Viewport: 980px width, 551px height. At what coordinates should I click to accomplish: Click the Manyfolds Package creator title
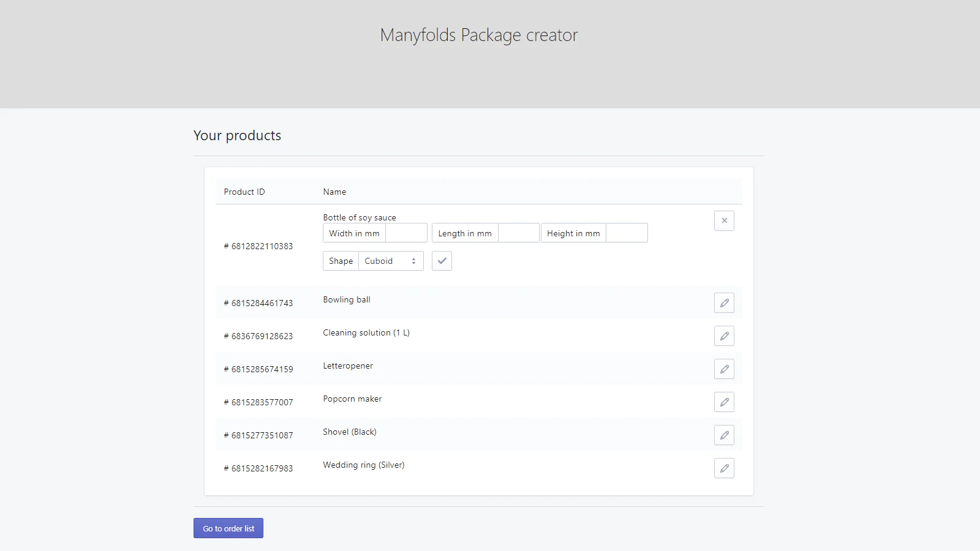coord(479,35)
